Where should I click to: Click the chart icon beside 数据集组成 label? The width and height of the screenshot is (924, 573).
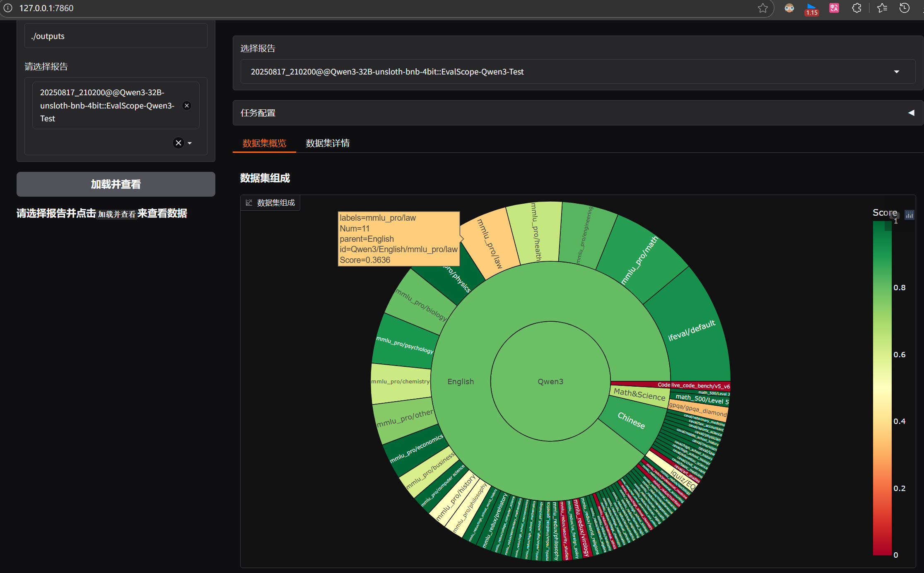[x=249, y=203]
